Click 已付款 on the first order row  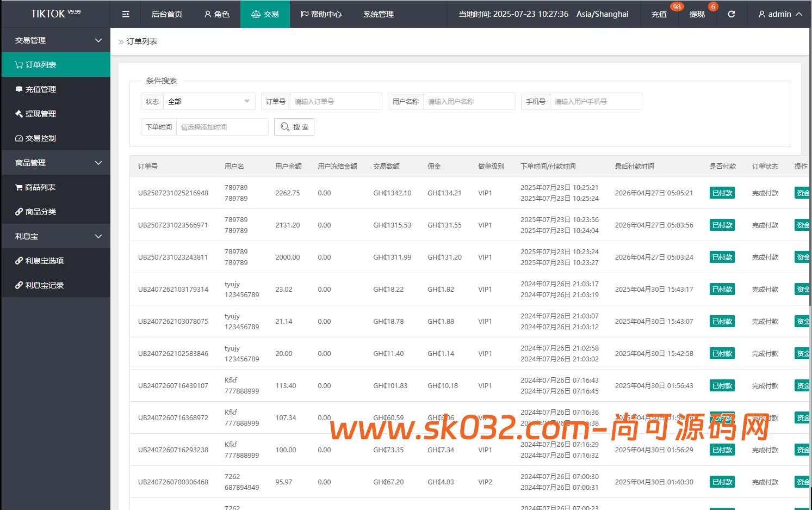tap(722, 192)
